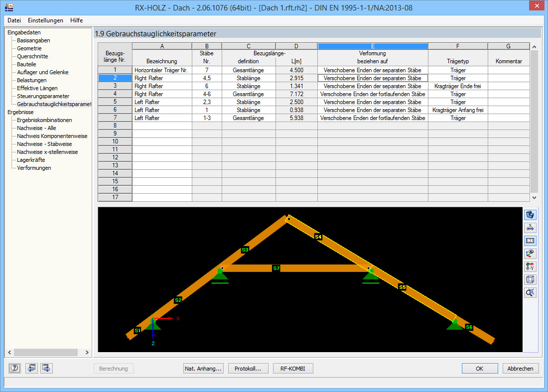Toggle the member numbering 123 icon
The height and width of the screenshot is (392, 548).
[x=530, y=241]
